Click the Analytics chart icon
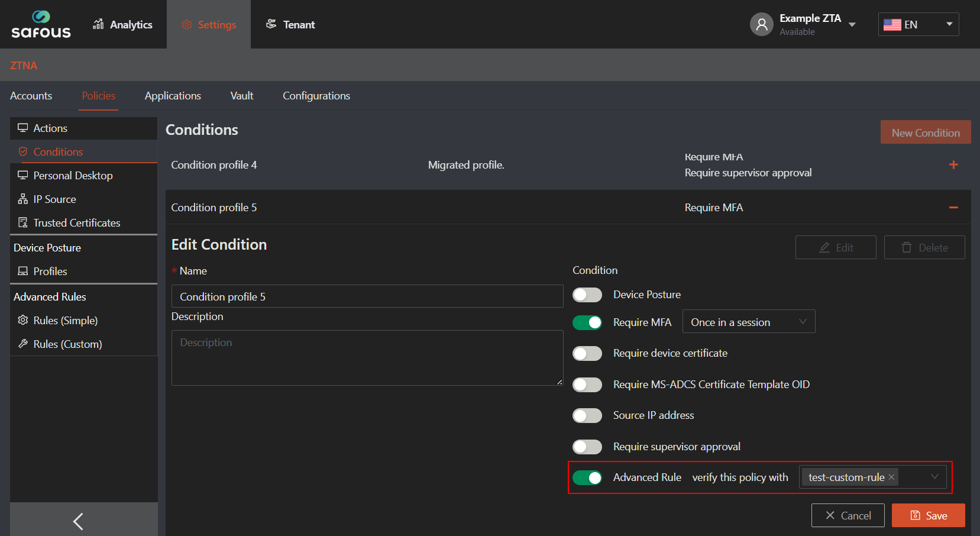This screenshot has height=536, width=980. (98, 24)
